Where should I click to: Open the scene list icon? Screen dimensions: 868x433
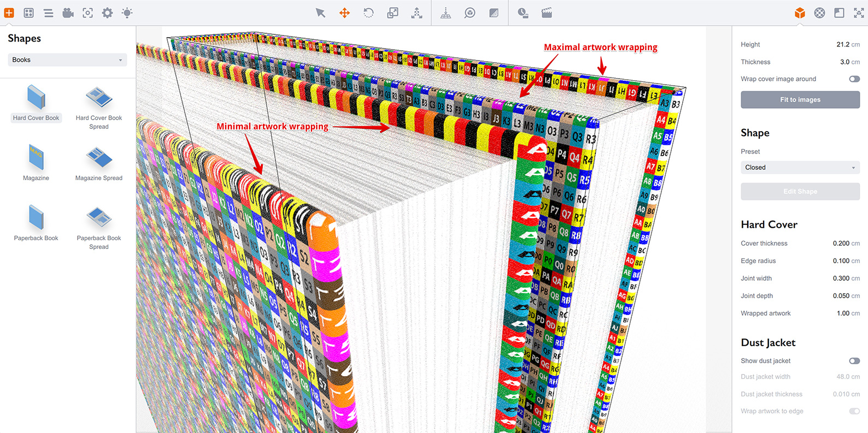[x=49, y=13]
